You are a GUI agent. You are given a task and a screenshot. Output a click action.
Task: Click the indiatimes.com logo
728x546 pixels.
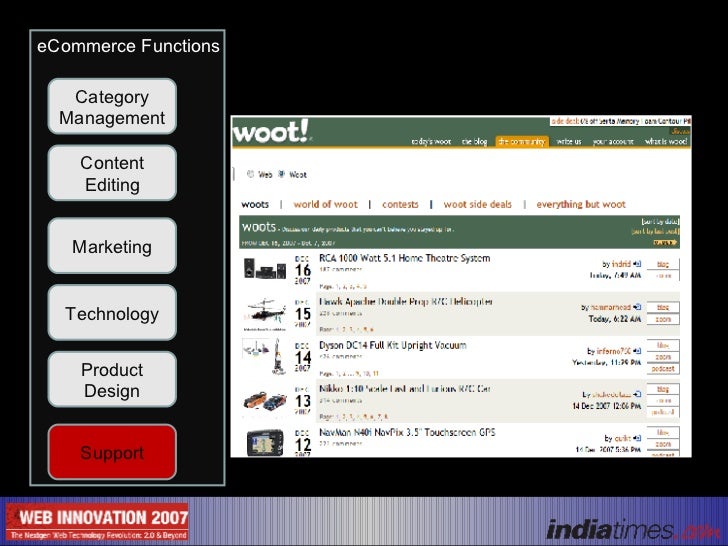(634, 529)
